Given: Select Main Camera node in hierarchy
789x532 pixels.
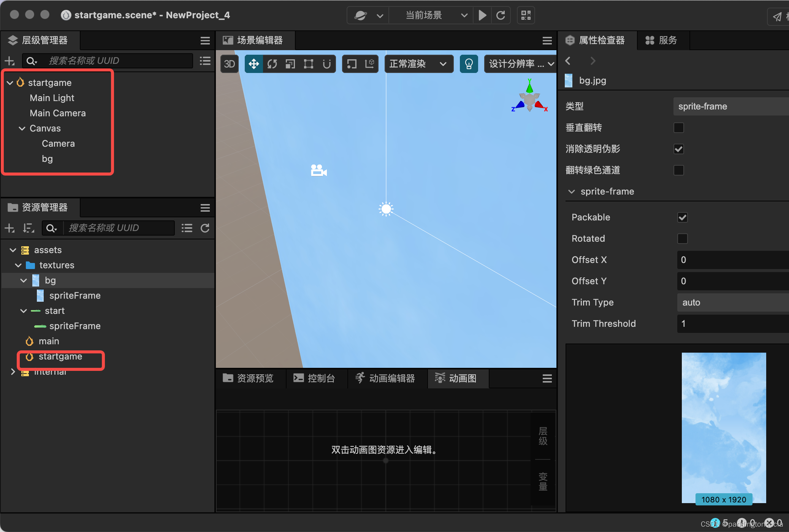Looking at the screenshot, I should coord(58,113).
